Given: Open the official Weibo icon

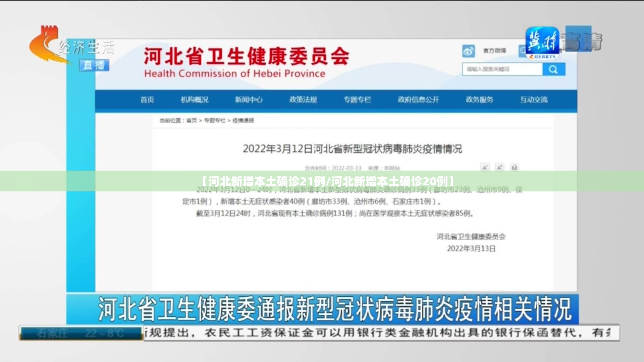Looking at the screenshot, I should 468,51.
